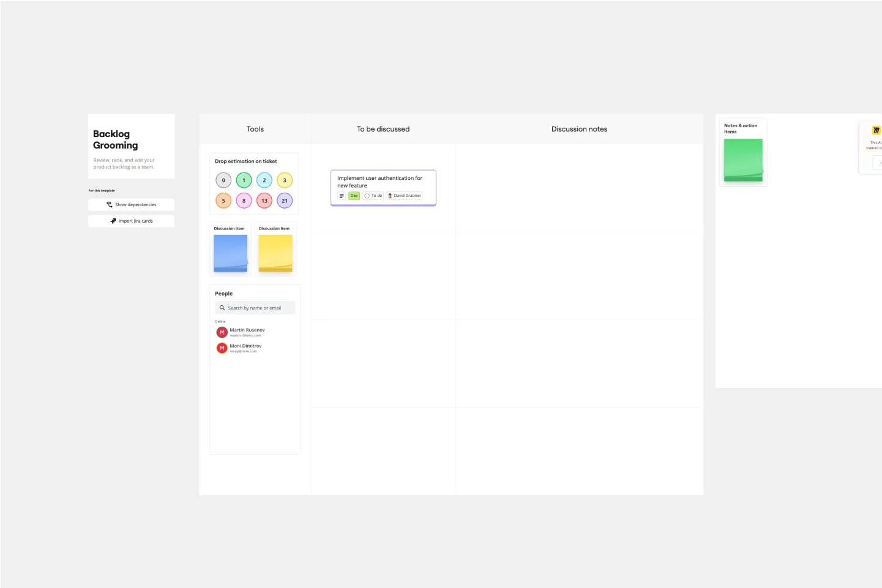The height and width of the screenshot is (588, 882).
Task: Open the description icon on the authentication card
Action: click(342, 196)
